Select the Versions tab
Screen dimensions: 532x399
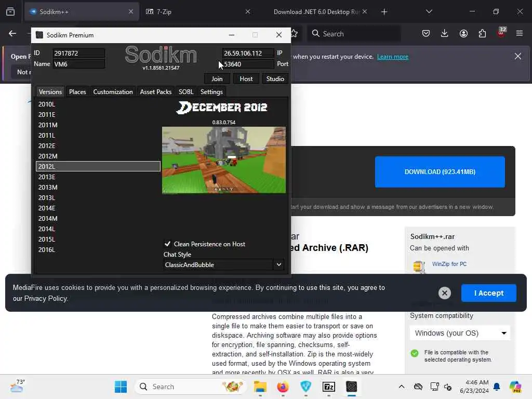(x=50, y=91)
